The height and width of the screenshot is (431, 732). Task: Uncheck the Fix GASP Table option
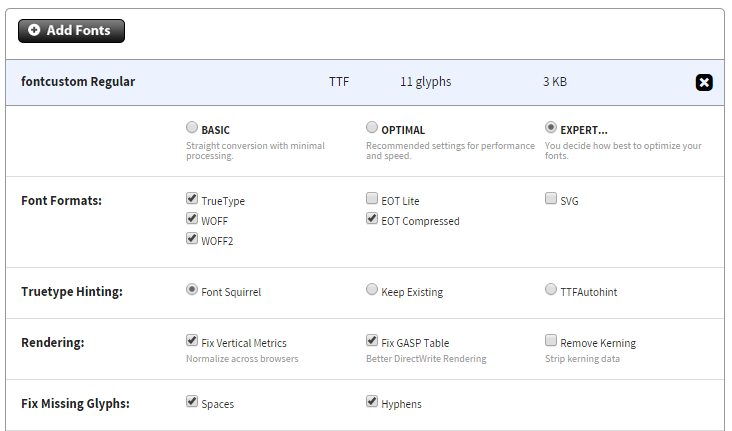pyautogui.click(x=372, y=340)
